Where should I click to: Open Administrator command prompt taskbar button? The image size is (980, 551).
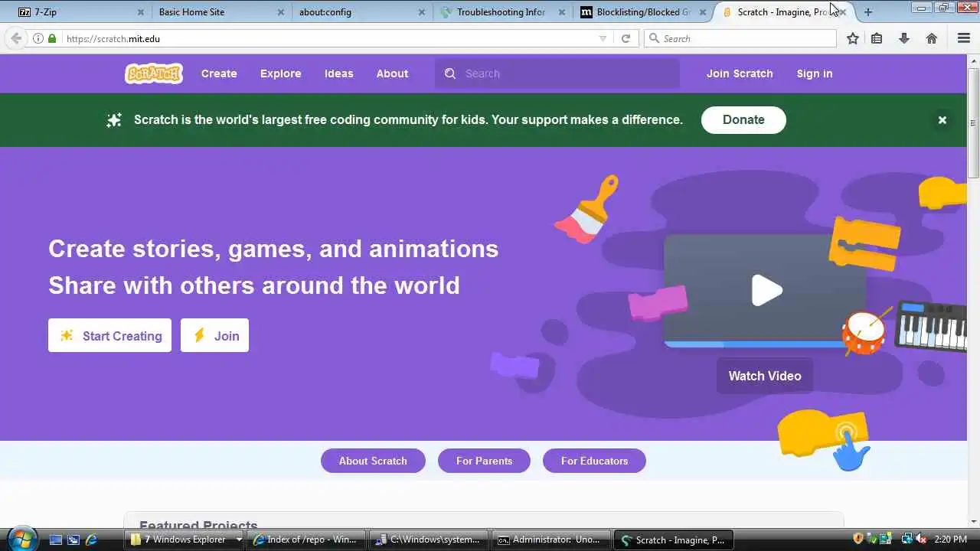pyautogui.click(x=551, y=540)
